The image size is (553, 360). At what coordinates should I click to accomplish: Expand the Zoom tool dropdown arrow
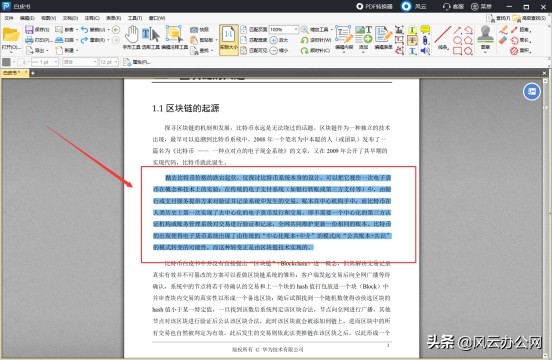click(x=331, y=30)
